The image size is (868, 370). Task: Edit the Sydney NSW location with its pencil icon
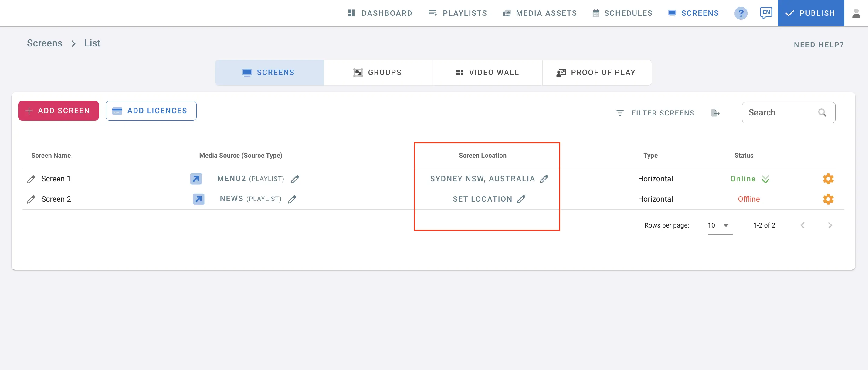click(x=544, y=179)
